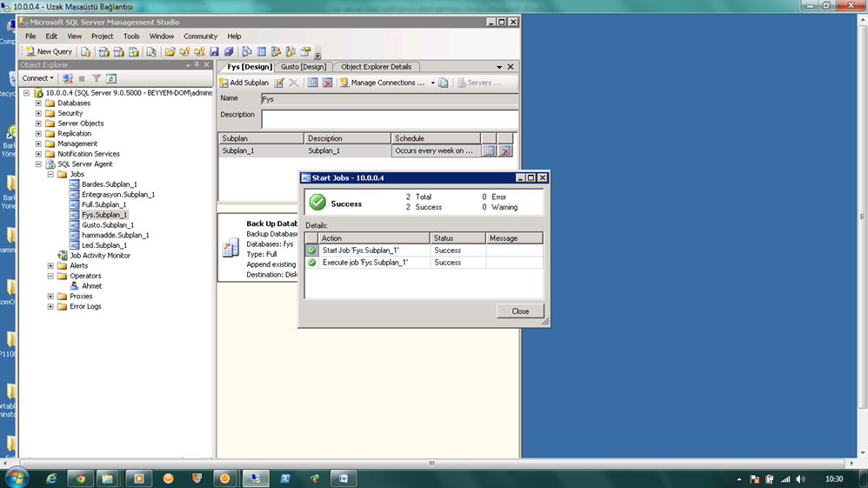Click the Object Explorer filter icon
Image resolution: width=868 pixels, height=488 pixels.
coord(97,78)
